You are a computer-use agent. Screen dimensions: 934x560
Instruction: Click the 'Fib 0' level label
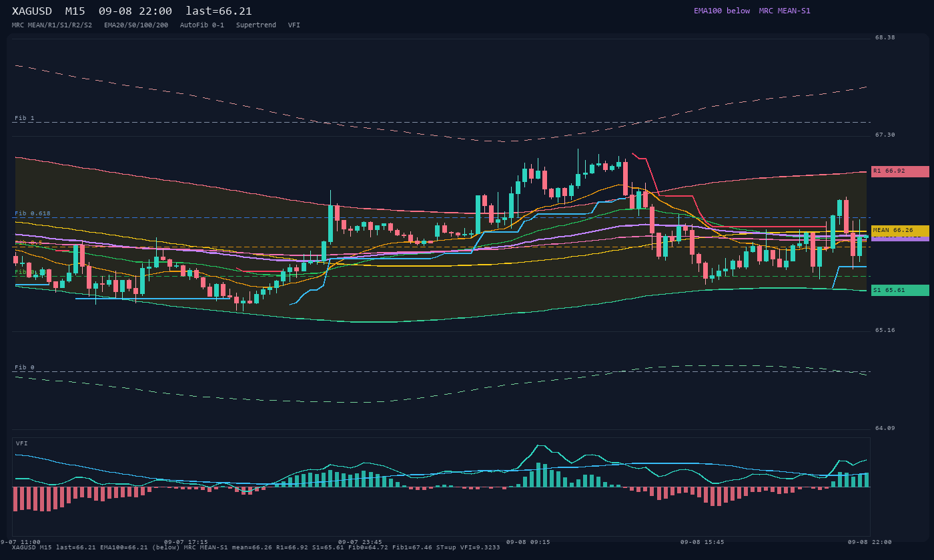[x=25, y=367]
